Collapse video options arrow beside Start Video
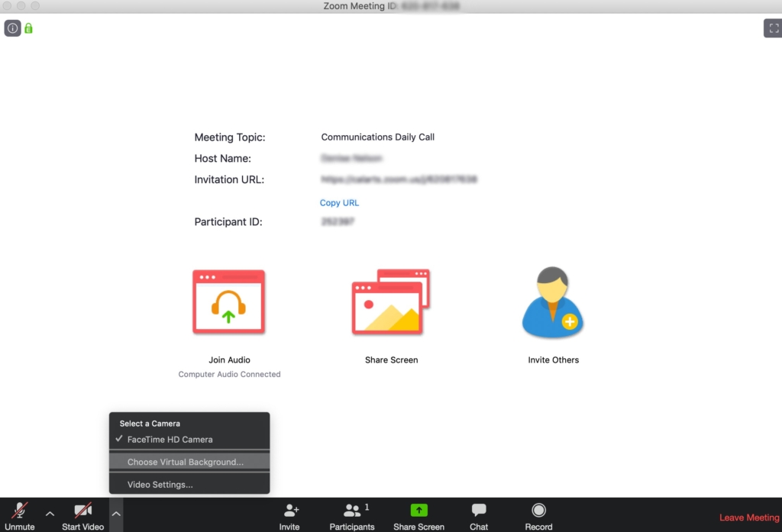The width and height of the screenshot is (782, 532). tap(116, 514)
